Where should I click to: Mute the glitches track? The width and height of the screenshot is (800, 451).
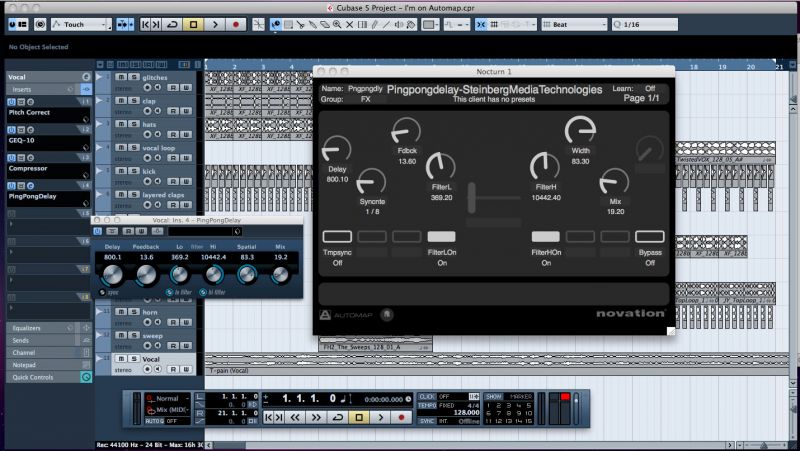[x=120, y=77]
